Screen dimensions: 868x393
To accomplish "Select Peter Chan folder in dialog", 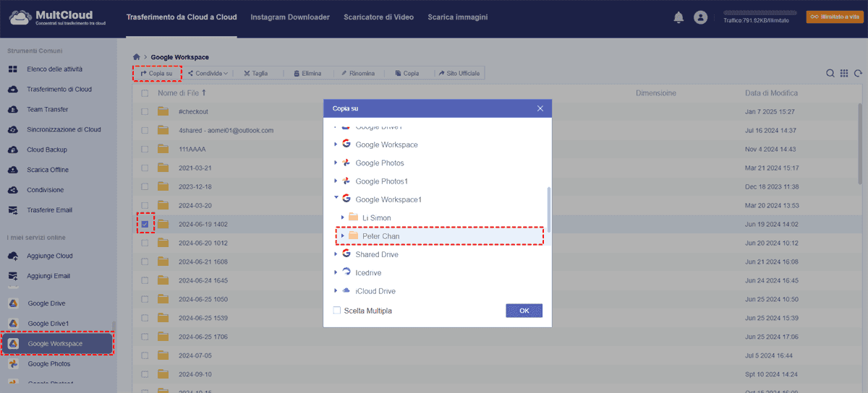I will tap(440, 236).
